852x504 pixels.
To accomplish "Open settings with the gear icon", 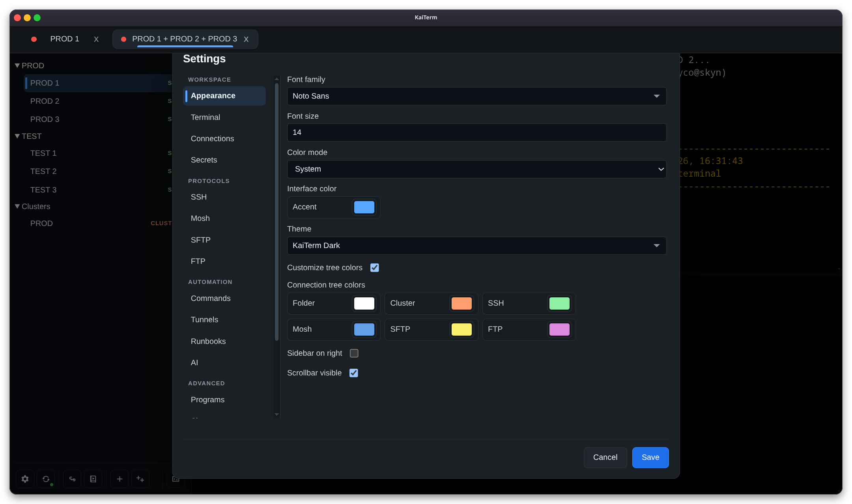I will pos(25,479).
